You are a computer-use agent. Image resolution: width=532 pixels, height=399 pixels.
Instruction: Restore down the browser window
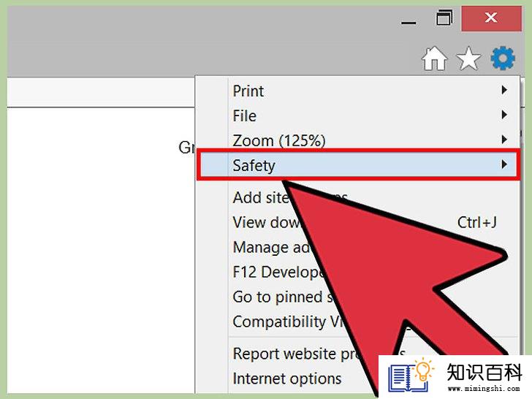point(444,18)
